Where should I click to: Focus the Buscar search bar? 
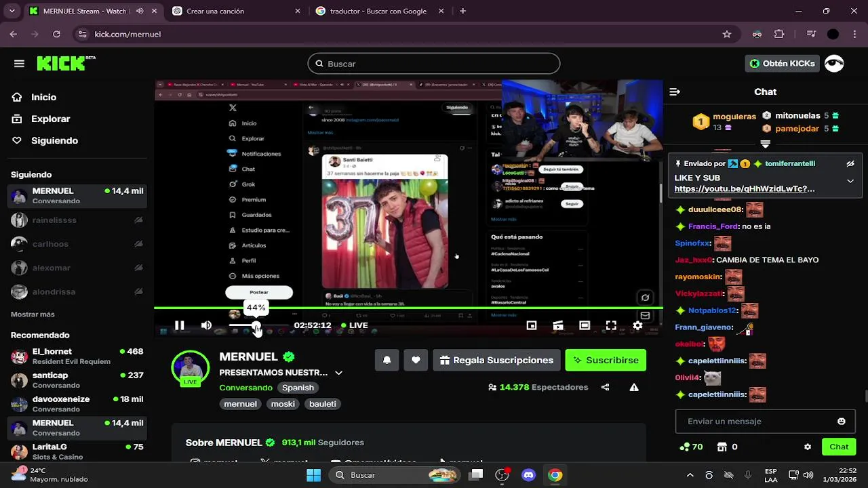point(434,64)
